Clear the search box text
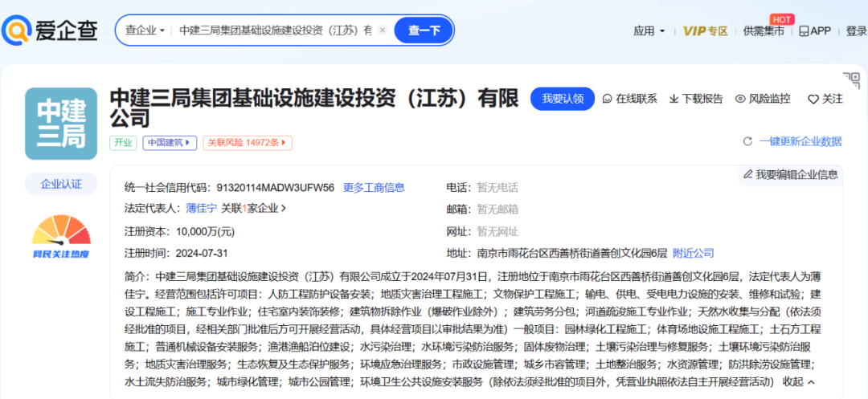 click(x=382, y=31)
